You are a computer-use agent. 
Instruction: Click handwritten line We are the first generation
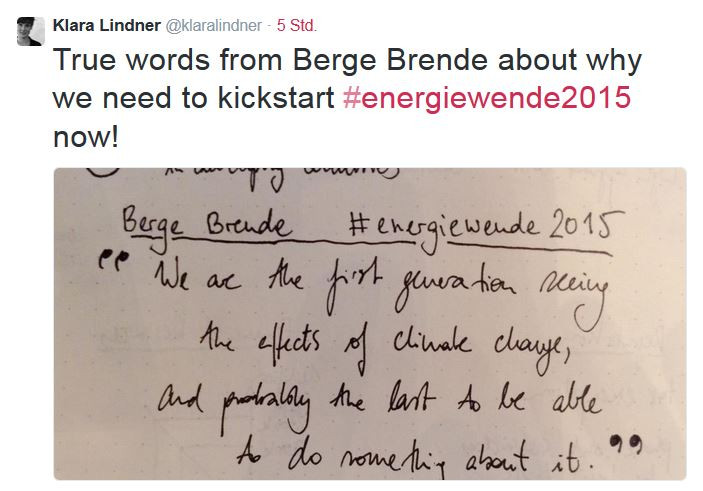pos(380,287)
